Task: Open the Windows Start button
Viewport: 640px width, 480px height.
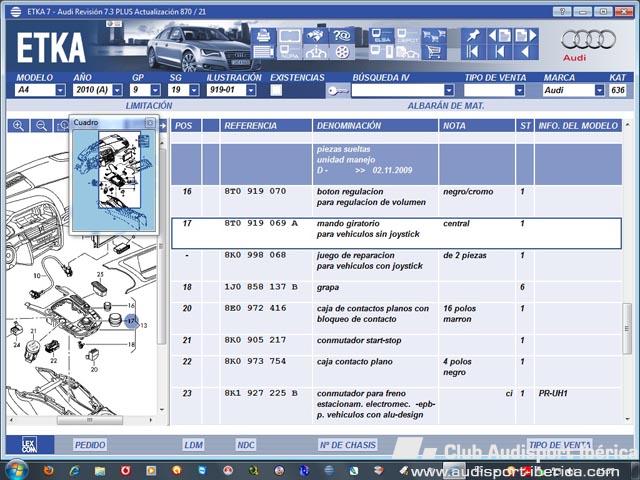Action: point(16,470)
